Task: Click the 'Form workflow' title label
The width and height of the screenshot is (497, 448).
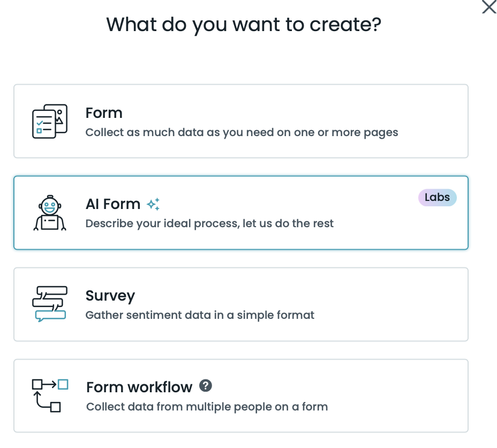Action: coord(138,387)
